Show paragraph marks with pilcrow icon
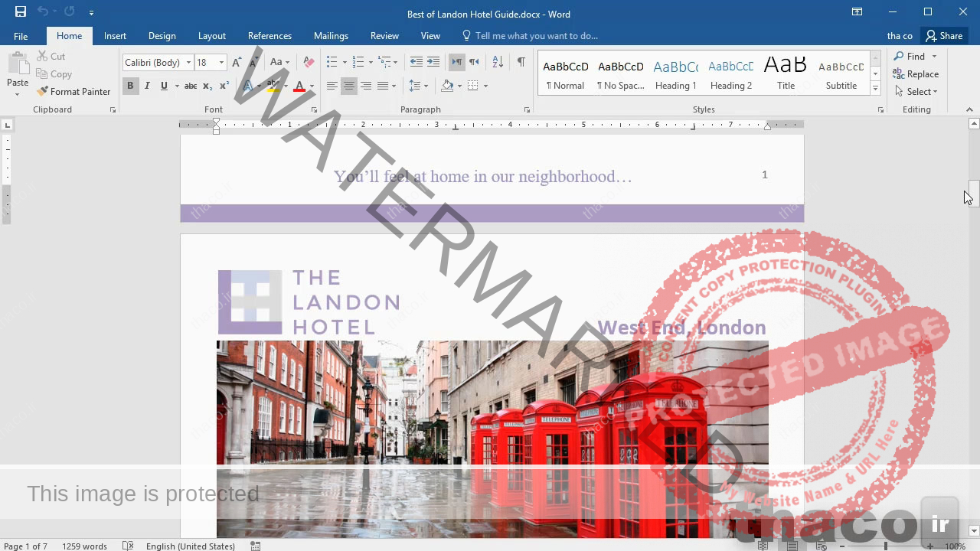 [521, 62]
